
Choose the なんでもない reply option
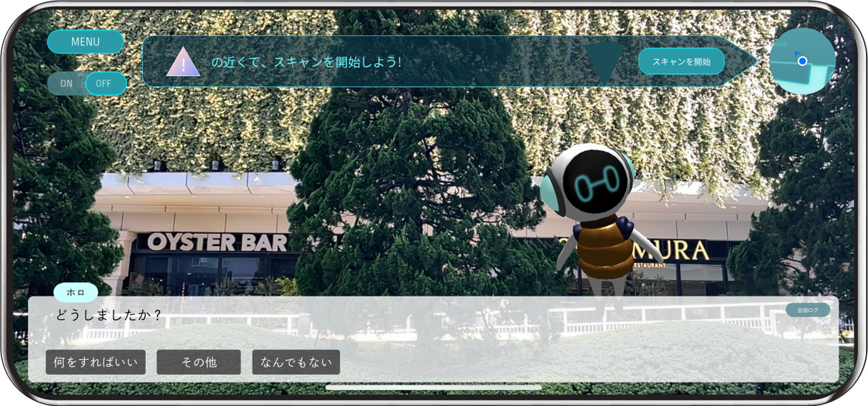[x=296, y=362]
